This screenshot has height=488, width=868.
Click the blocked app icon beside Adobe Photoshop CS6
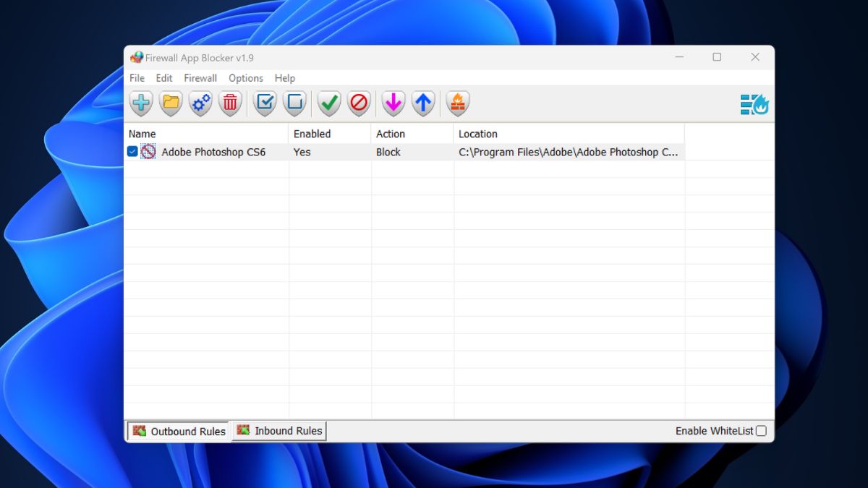[148, 152]
